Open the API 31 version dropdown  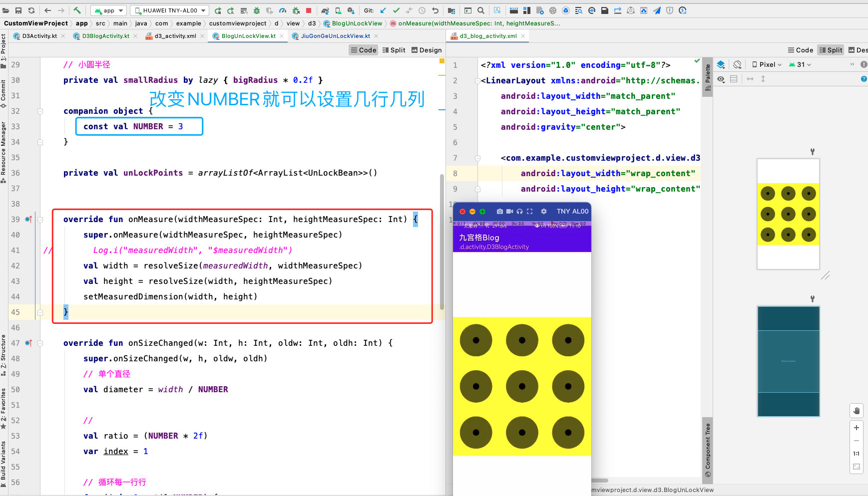(x=800, y=64)
